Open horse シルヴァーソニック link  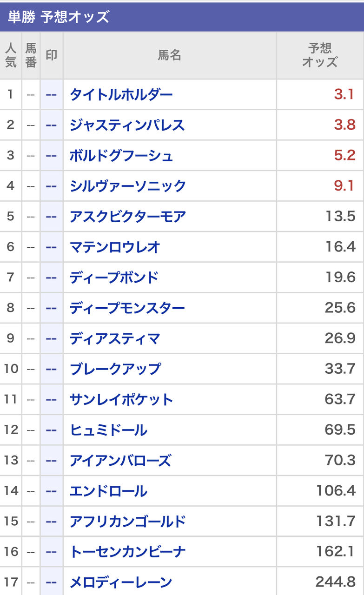tap(127, 185)
